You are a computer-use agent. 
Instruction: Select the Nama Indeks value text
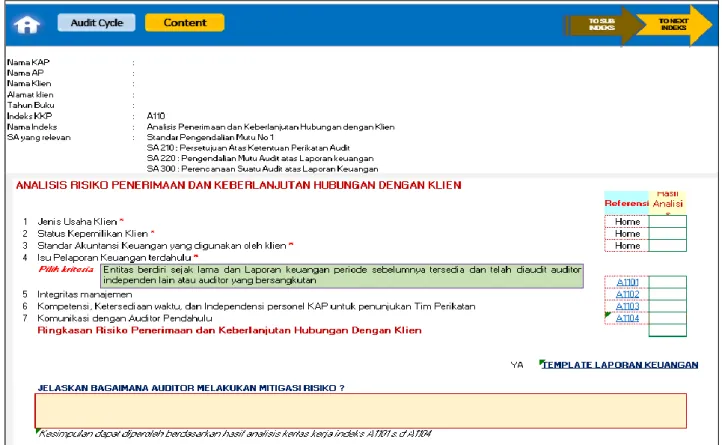tap(271, 127)
